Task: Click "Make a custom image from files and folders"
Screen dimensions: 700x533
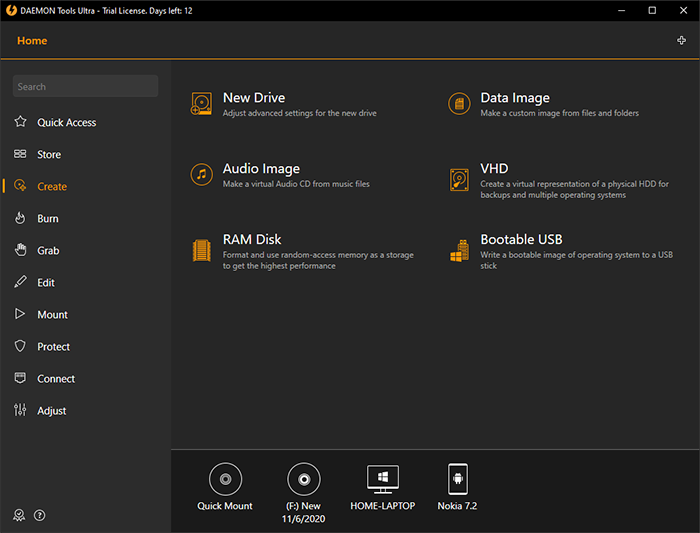Action: tap(559, 113)
